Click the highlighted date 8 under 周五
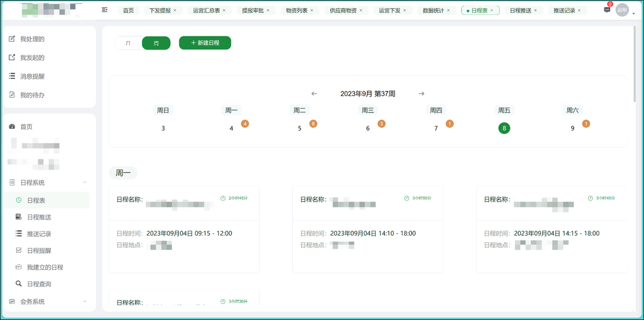 click(504, 128)
